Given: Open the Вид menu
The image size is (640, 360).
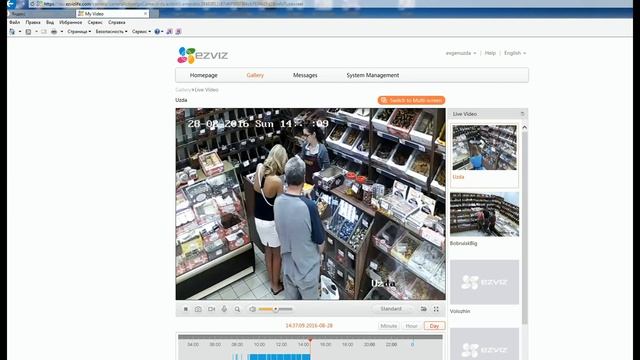Looking at the screenshot, I should click(x=50, y=22).
